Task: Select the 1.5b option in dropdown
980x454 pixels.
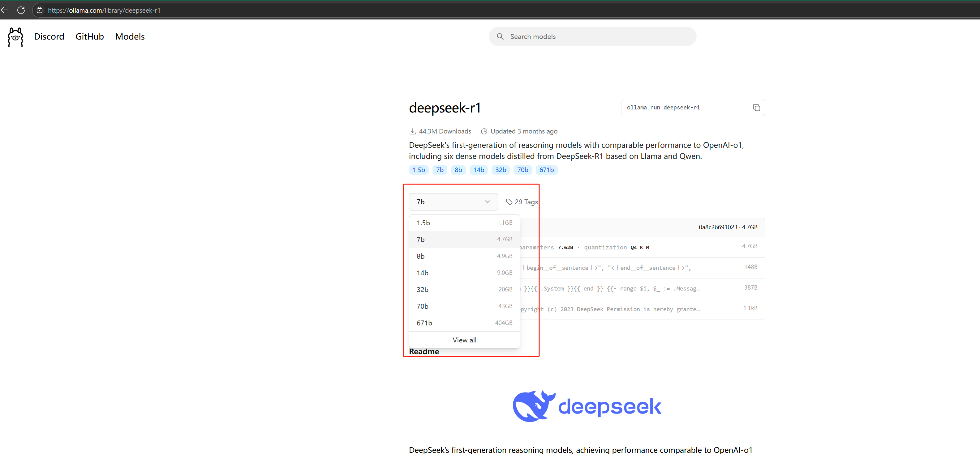Action: coord(464,223)
